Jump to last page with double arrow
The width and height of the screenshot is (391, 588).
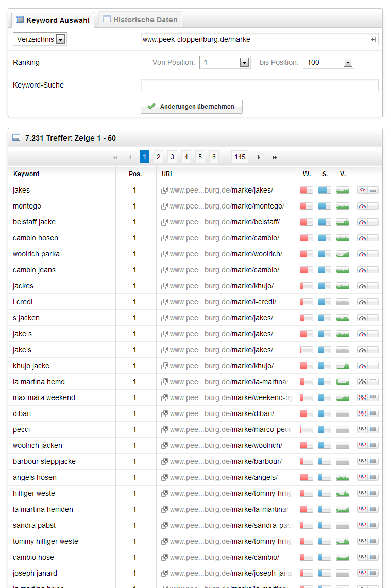275,157
